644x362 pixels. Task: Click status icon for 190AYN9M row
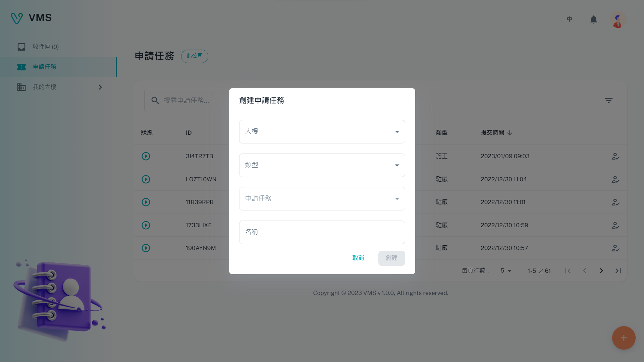point(146,248)
